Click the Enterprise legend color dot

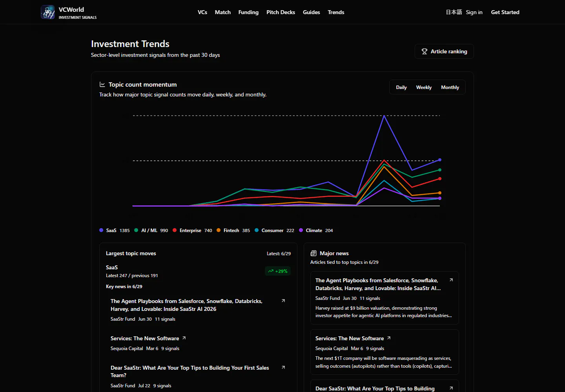coord(175,230)
